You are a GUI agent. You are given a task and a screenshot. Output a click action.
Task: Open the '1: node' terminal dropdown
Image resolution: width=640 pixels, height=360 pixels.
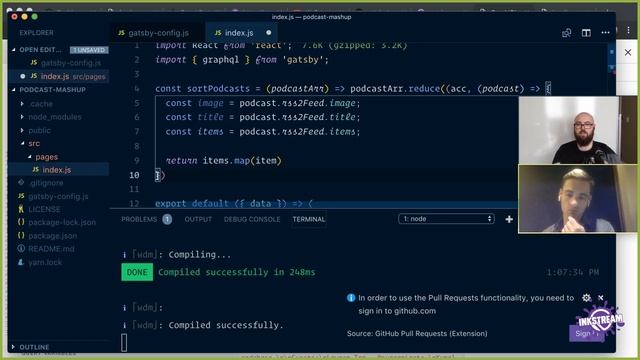tap(446, 219)
